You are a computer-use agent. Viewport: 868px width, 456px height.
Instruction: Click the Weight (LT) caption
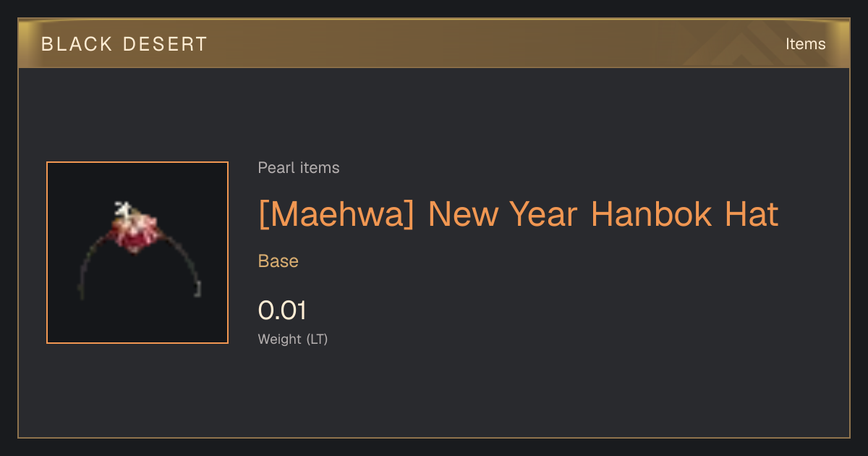[293, 339]
